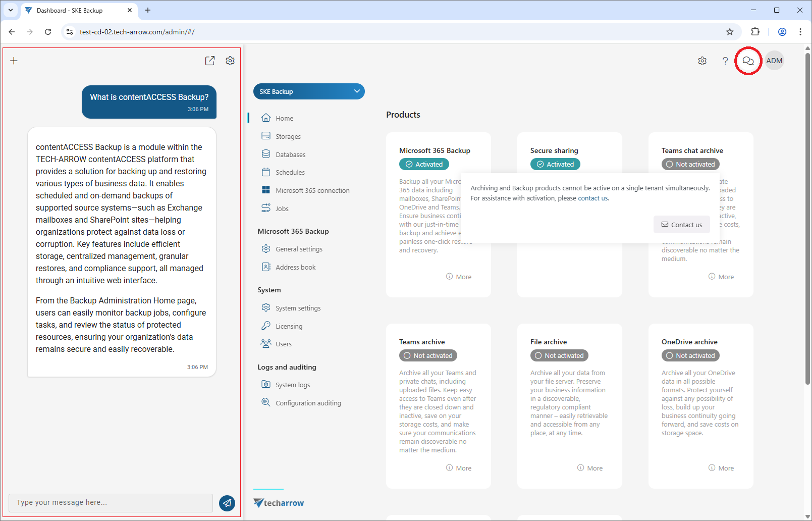Open the Licensing menu item
The image size is (812, 521).
[x=289, y=326]
